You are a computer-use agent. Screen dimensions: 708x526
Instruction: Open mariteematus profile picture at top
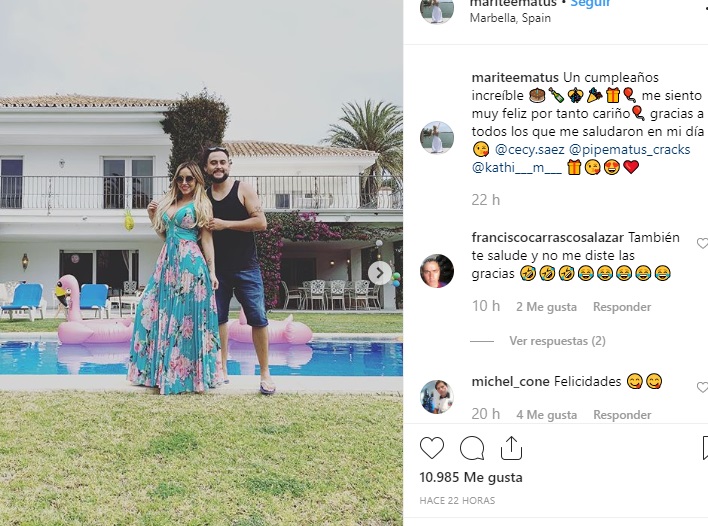point(437,8)
